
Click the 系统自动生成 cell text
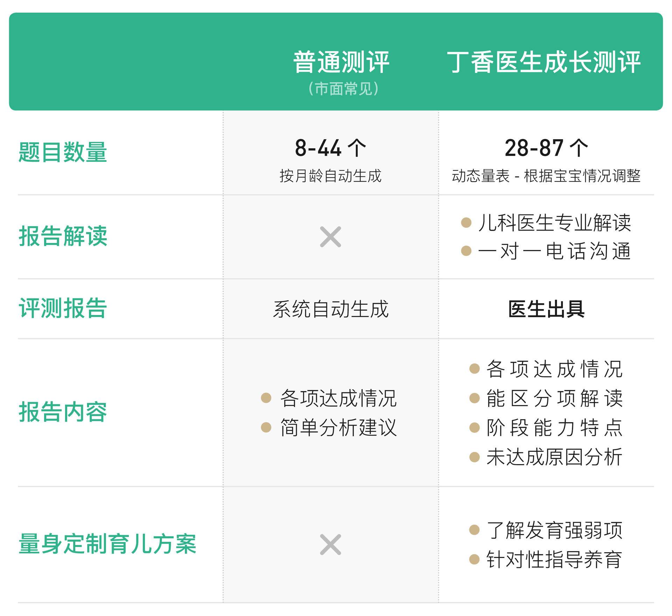[x=331, y=309]
